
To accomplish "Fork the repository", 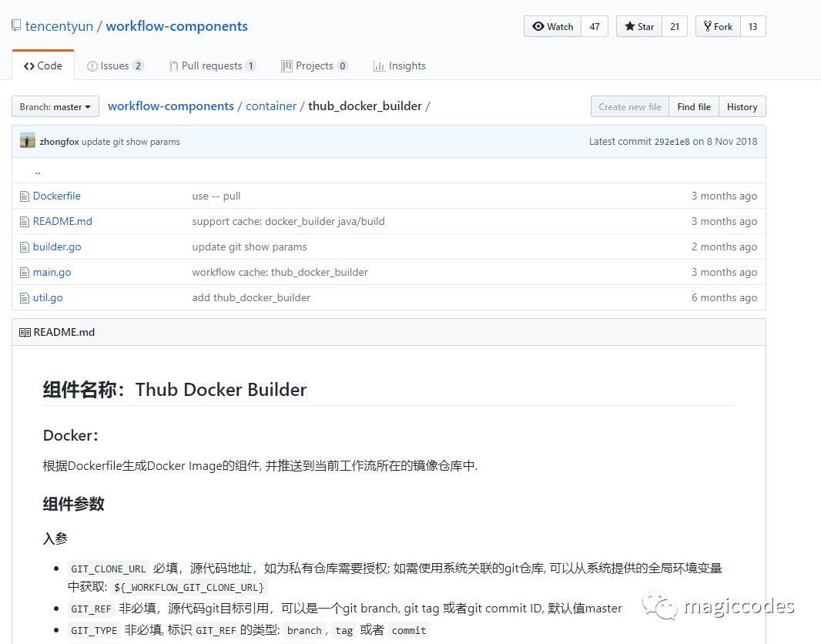I will coord(718,27).
